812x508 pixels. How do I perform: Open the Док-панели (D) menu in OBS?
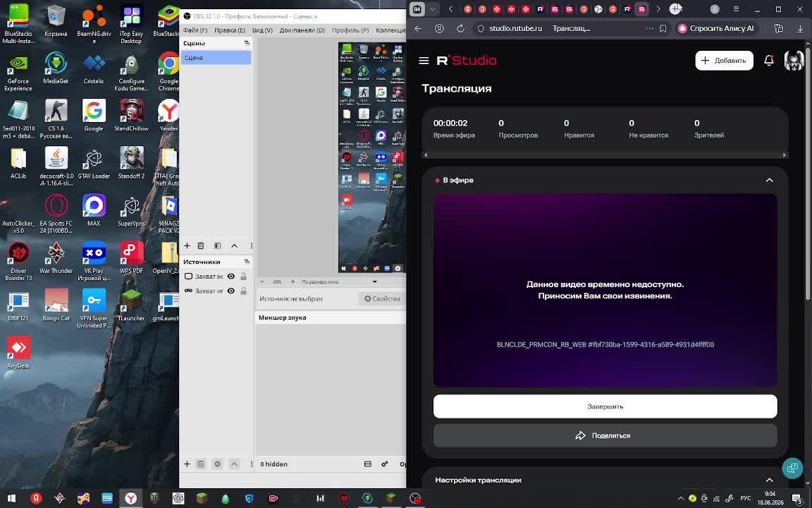302,30
